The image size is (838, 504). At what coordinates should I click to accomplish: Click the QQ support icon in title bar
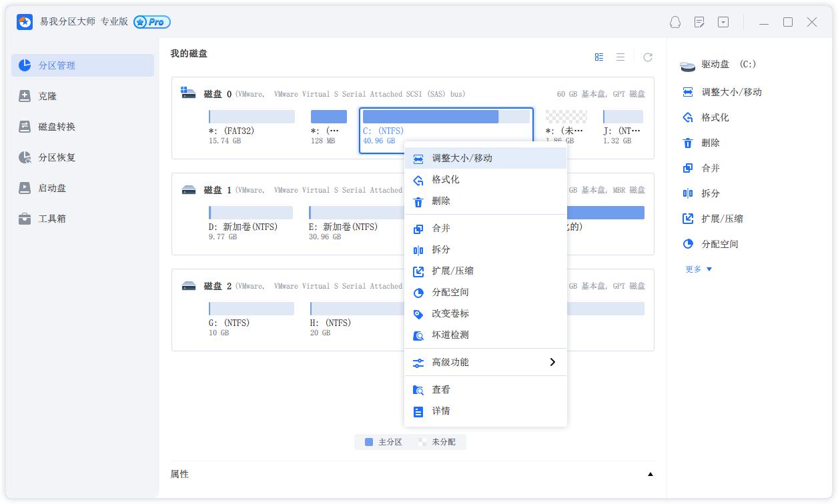[675, 22]
